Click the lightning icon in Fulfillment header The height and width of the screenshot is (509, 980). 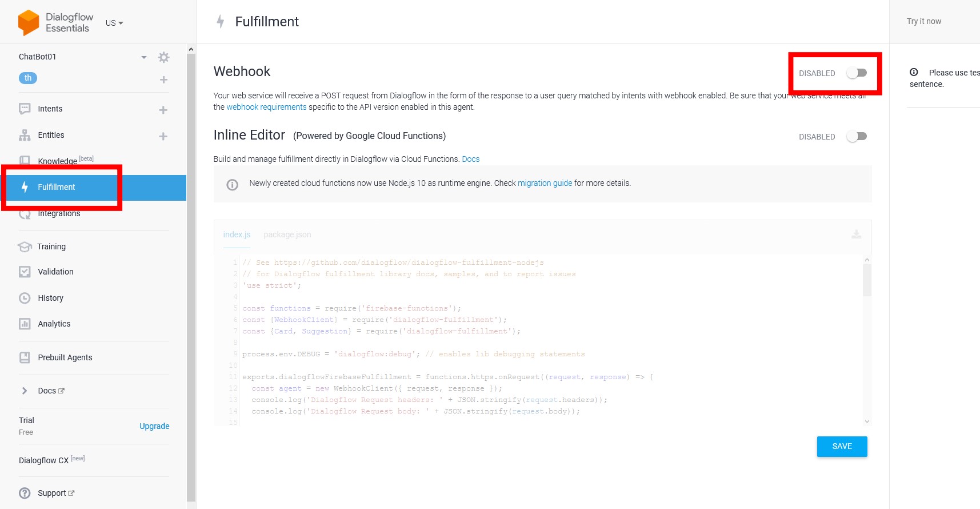pyautogui.click(x=220, y=22)
